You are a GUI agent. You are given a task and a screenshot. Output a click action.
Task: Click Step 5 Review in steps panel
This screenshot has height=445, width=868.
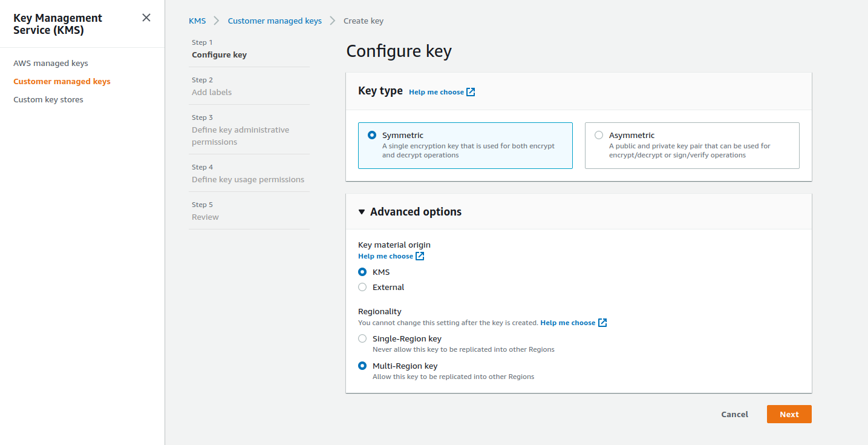point(204,217)
